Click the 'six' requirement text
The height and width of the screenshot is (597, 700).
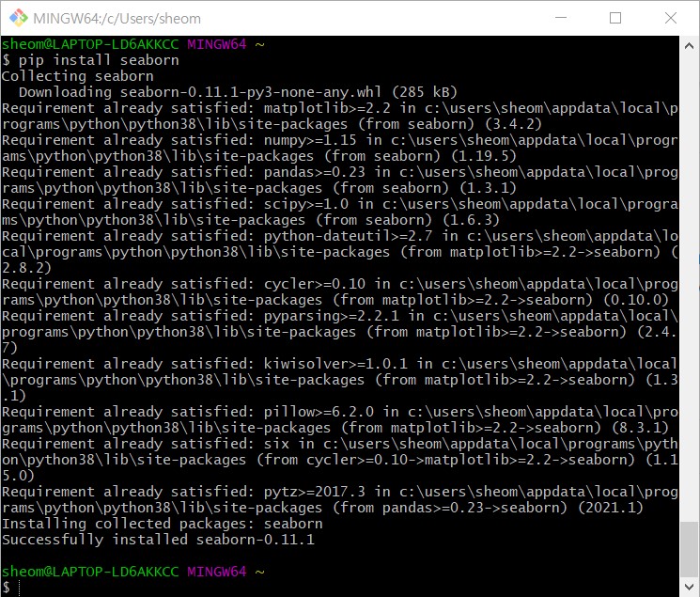276,444
